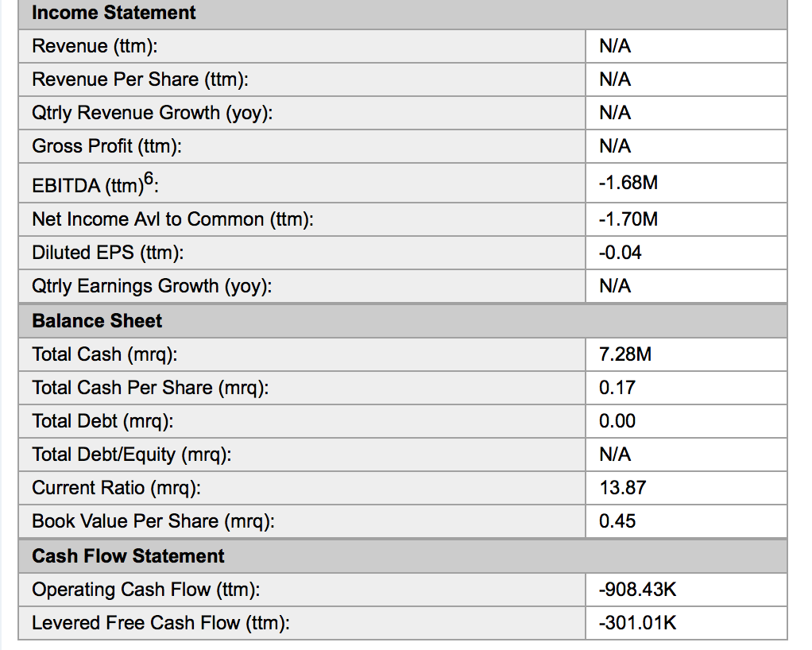This screenshot has width=812, height=650.
Task: Click the Diluted EPS value -0.04
Action: point(620,253)
